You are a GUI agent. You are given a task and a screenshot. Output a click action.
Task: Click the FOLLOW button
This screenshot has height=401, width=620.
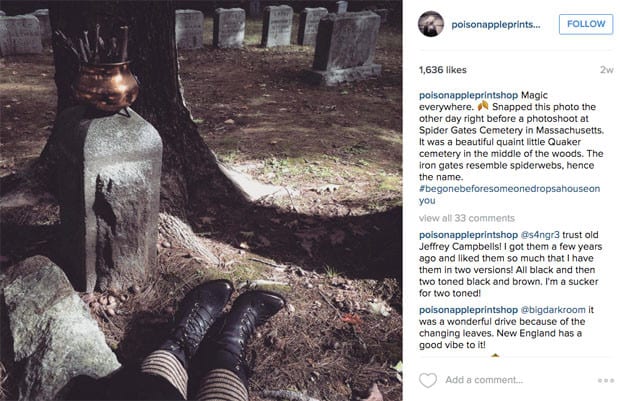click(x=586, y=24)
